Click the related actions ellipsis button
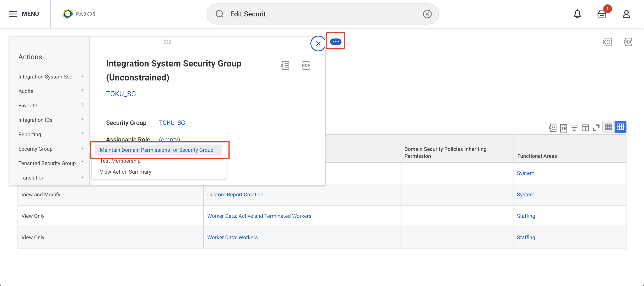The image size is (644, 286). tap(336, 42)
